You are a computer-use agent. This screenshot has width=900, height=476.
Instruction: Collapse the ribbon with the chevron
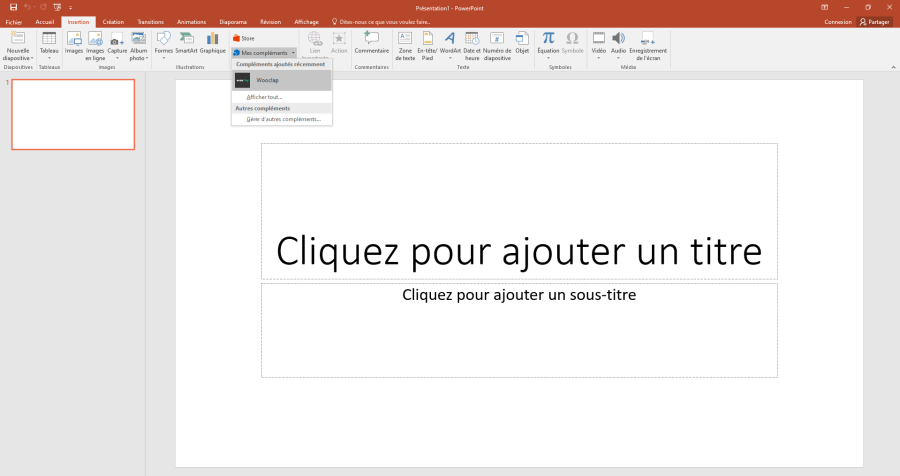[x=890, y=68]
